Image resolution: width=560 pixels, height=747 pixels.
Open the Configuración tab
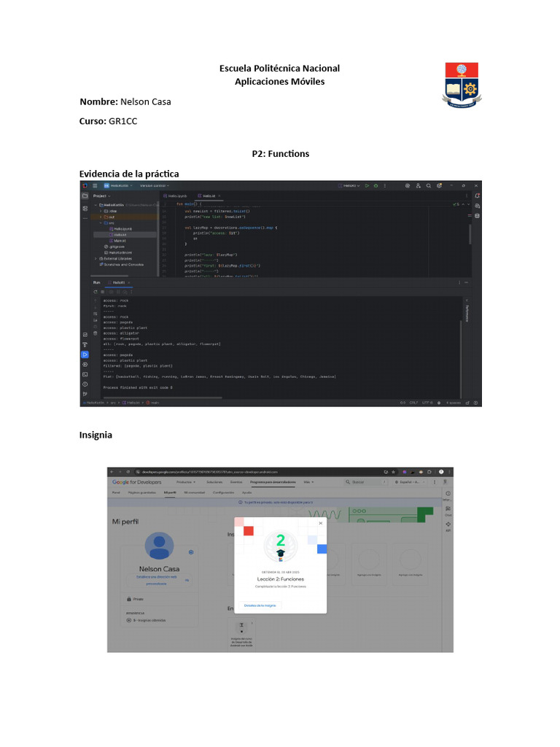223,492
